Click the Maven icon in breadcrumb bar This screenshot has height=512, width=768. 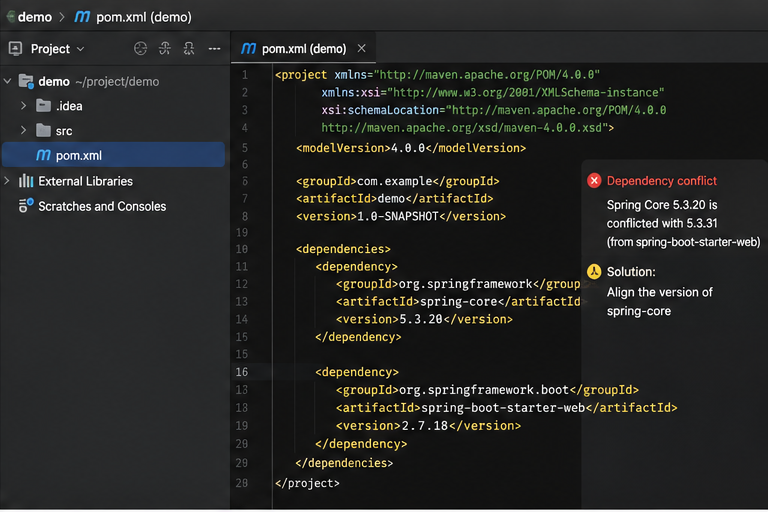[x=82, y=17]
